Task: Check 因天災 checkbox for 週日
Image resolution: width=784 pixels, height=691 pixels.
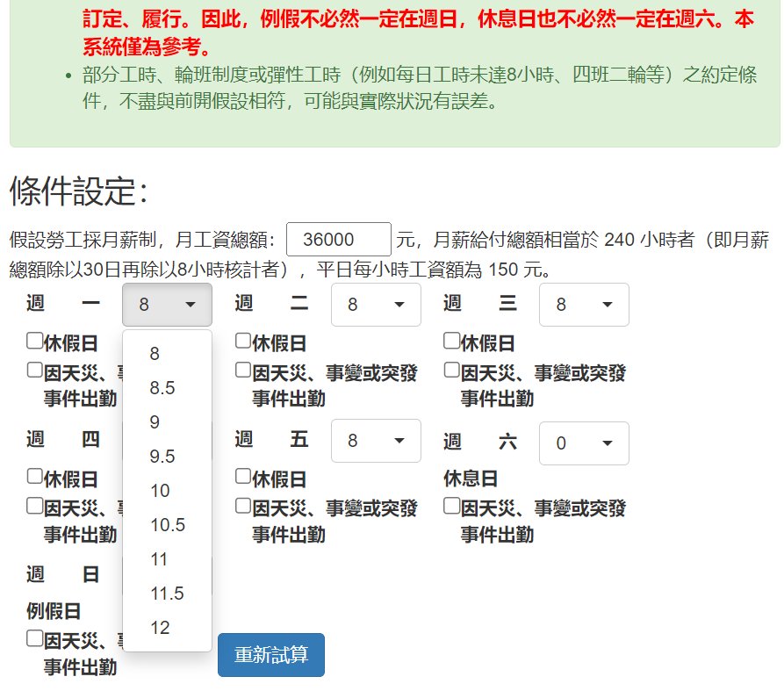Action: click(34, 638)
